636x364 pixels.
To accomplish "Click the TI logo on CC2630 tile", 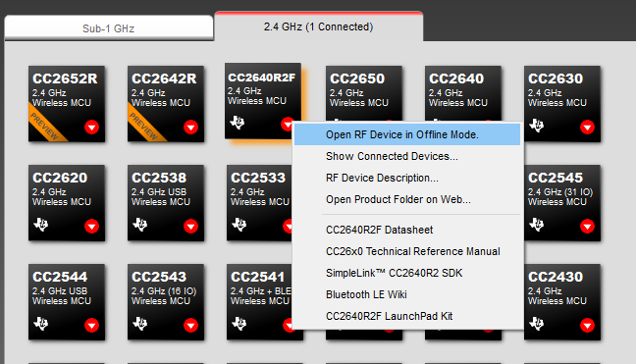I will pos(537,126).
